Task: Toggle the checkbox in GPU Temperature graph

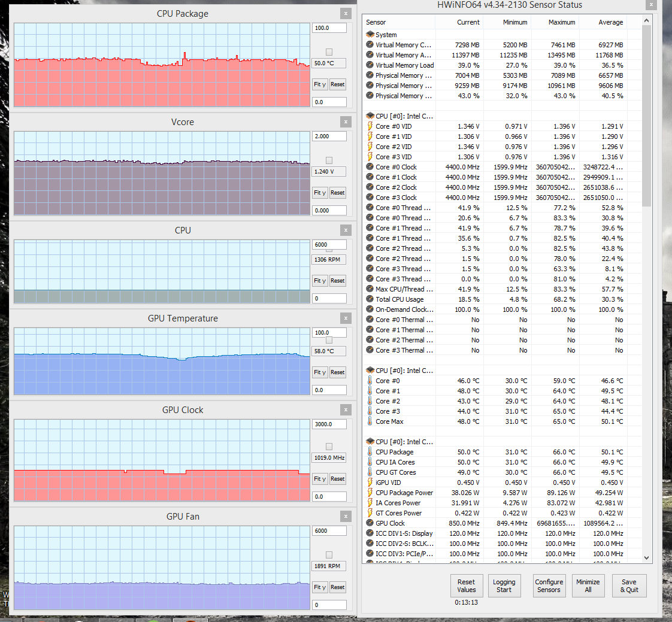Action: click(329, 340)
